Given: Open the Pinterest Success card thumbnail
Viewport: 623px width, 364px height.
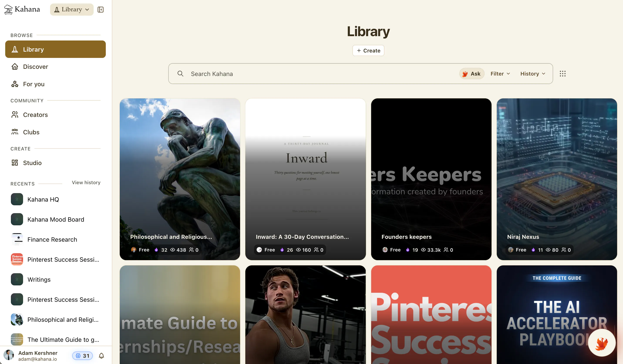Looking at the screenshot, I should pyautogui.click(x=431, y=315).
